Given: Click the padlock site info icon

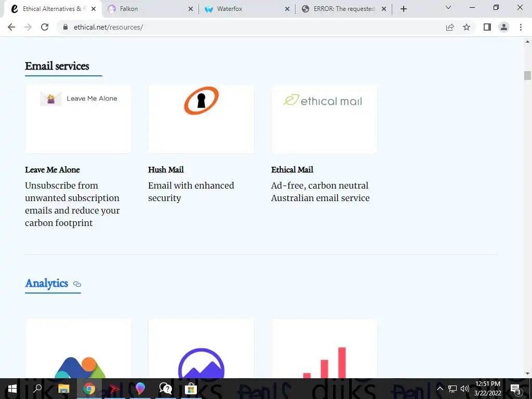Looking at the screenshot, I should (x=65, y=27).
